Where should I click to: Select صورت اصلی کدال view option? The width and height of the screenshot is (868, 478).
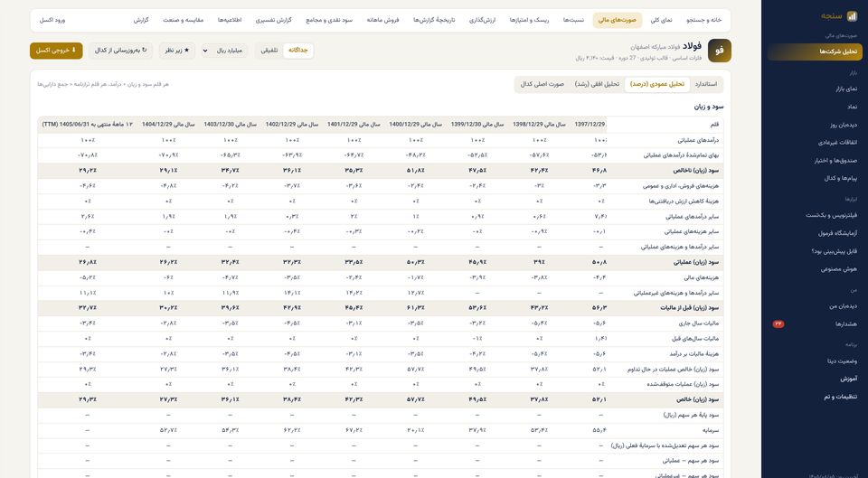click(x=542, y=85)
